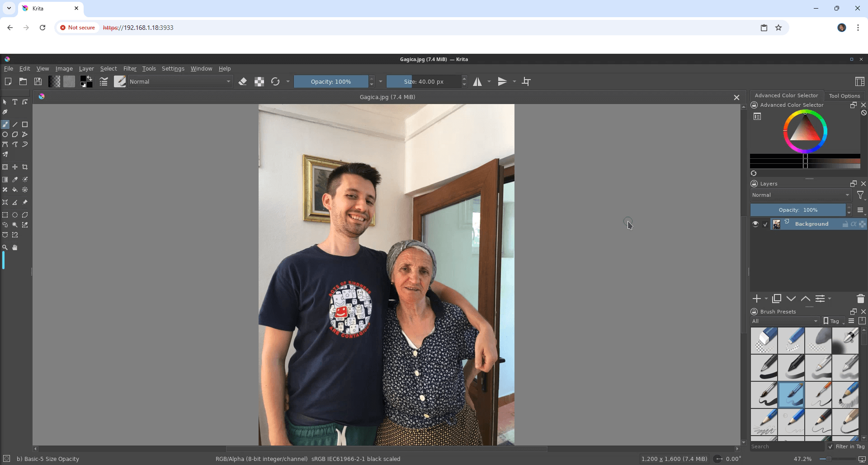
Task: Select the Polygon tool
Action: point(15,134)
